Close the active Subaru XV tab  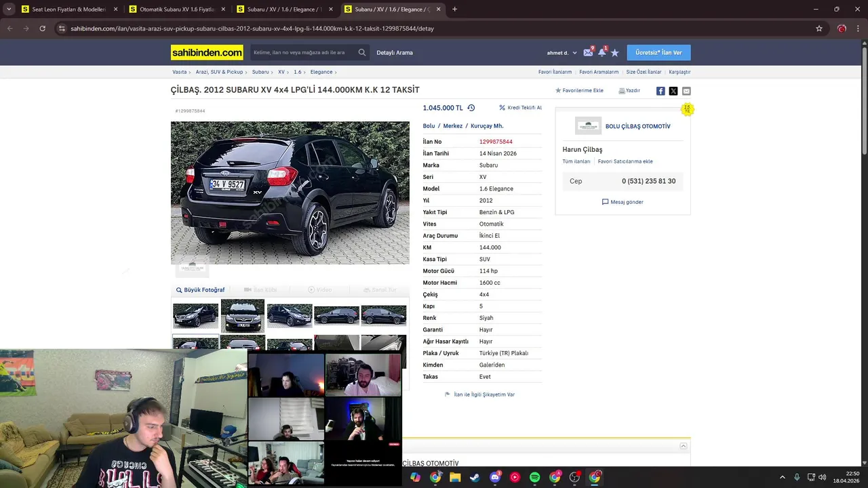(439, 9)
